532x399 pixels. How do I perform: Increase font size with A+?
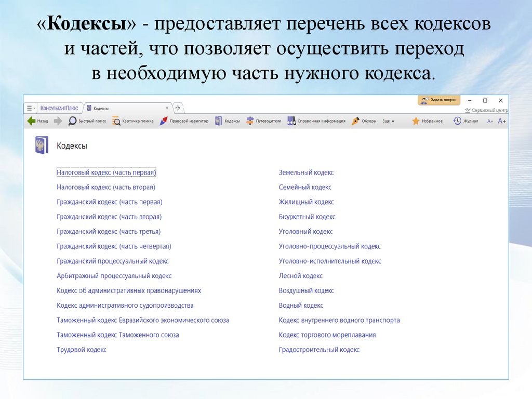click(502, 121)
